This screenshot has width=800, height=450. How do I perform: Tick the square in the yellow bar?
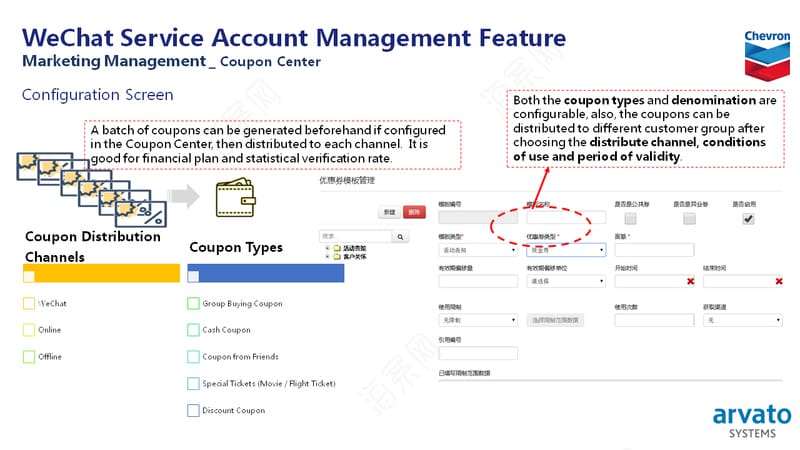click(29, 276)
